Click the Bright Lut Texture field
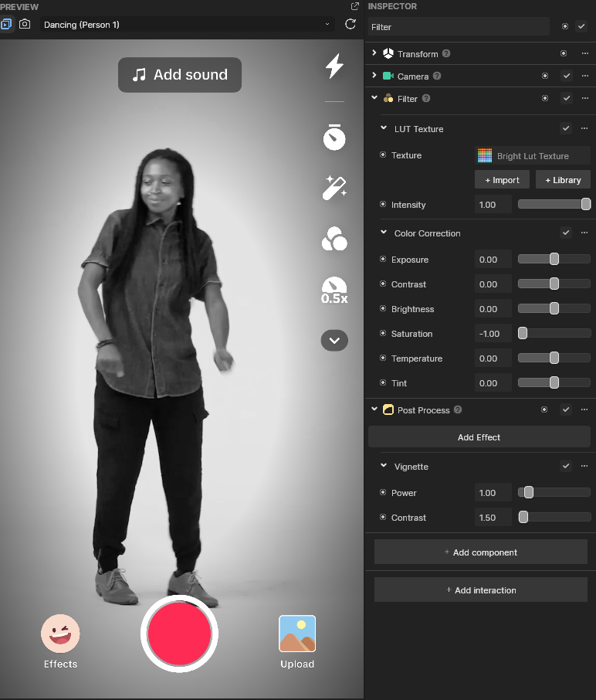Viewport: 596px width, 700px height. coord(533,156)
